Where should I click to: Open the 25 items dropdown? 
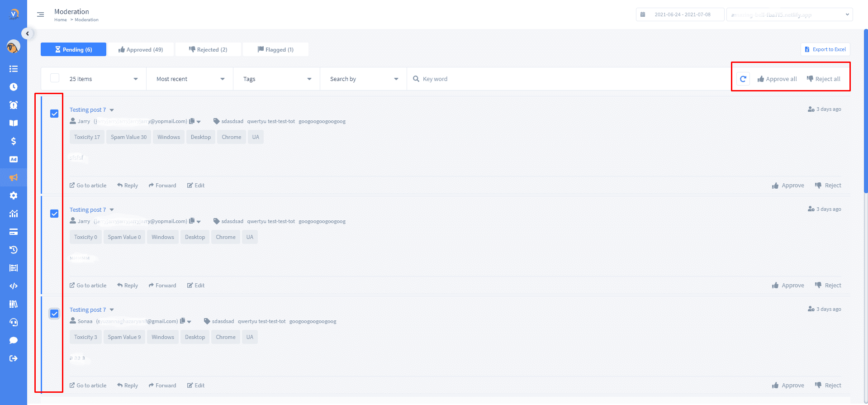coord(104,79)
